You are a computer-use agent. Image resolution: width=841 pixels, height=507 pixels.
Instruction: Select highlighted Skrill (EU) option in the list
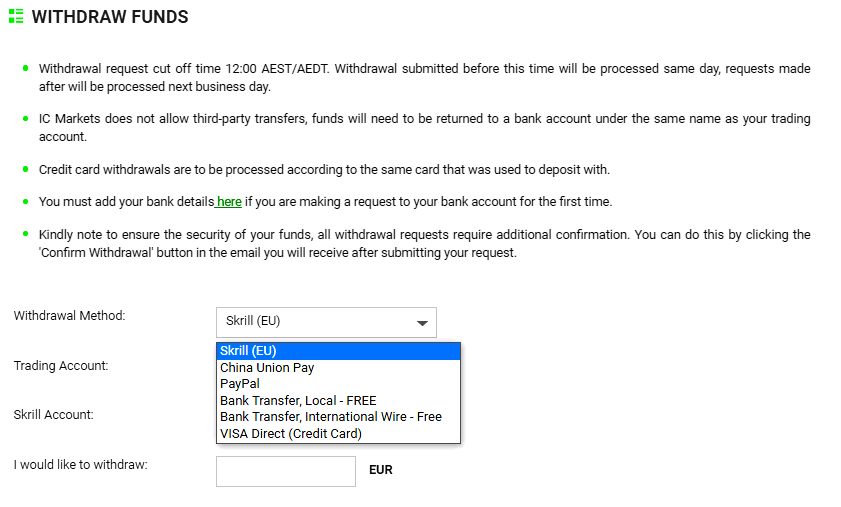click(338, 351)
